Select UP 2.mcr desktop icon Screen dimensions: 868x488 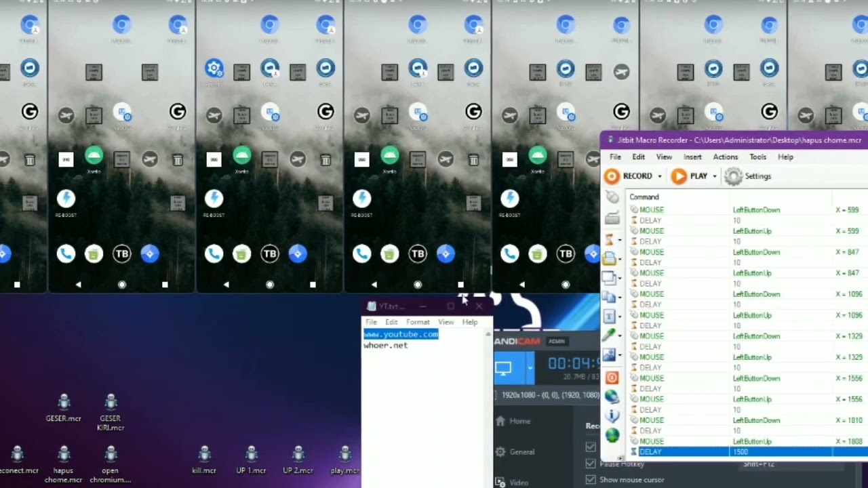tap(298, 460)
